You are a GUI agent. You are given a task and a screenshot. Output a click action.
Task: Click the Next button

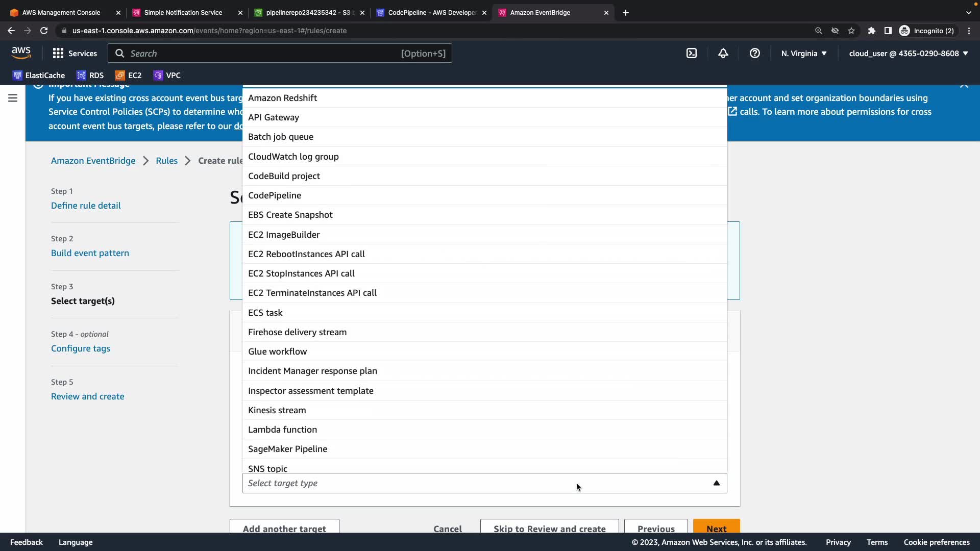click(x=716, y=528)
